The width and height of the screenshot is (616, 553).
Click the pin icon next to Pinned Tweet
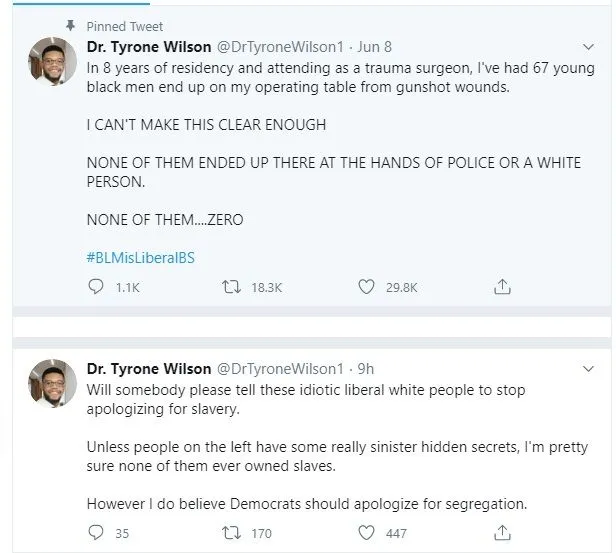[x=70, y=26]
